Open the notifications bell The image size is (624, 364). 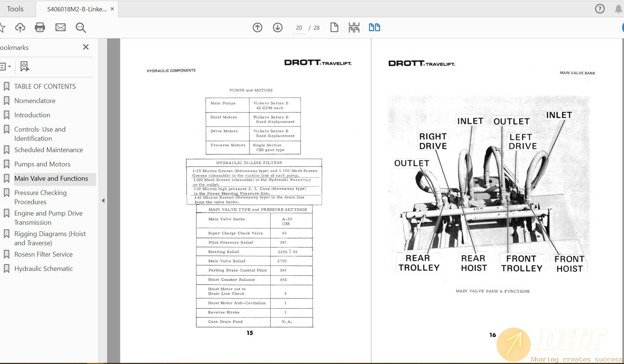pos(618,8)
